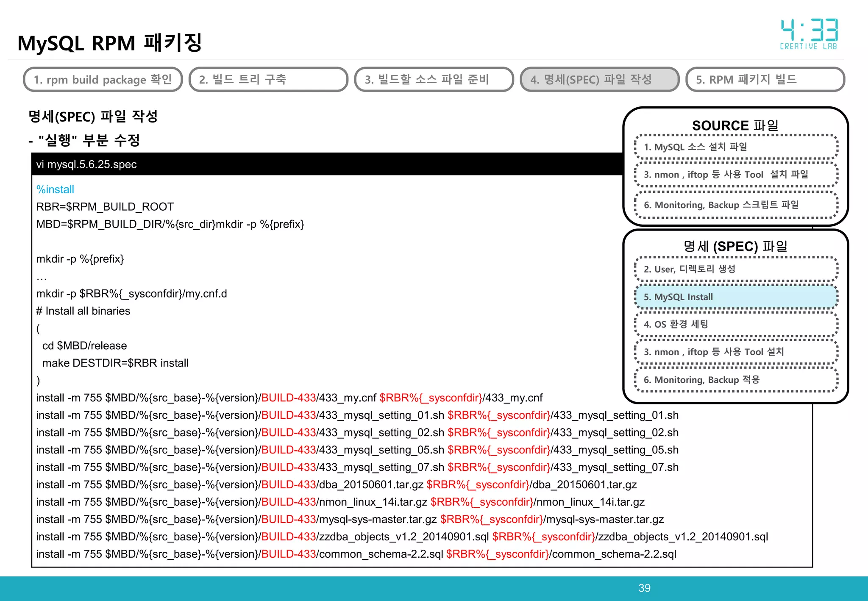Select step '3. 빌드할 소스 파일 준비'
868x601 pixels.
434,79
